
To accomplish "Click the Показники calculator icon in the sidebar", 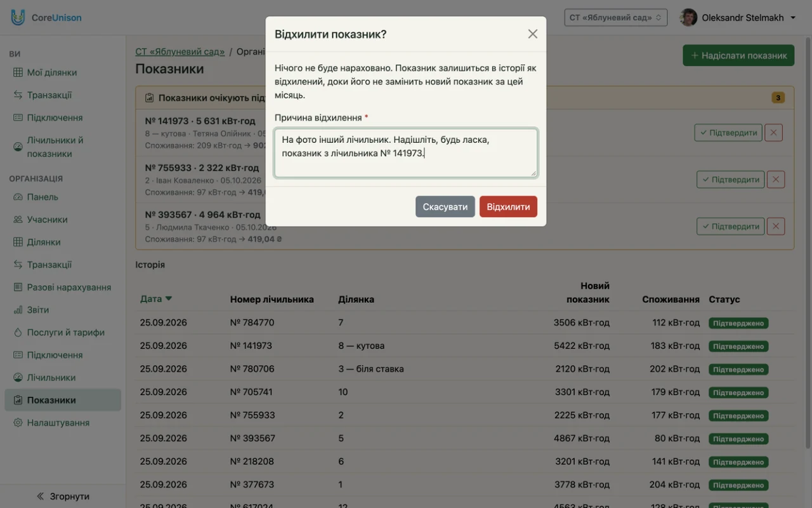I will coord(18,400).
